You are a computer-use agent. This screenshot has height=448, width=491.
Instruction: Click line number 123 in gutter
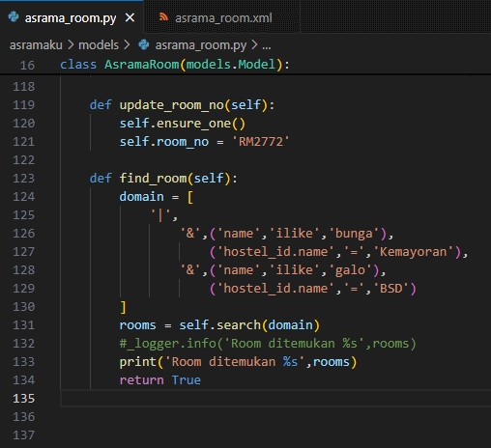[x=24, y=179]
